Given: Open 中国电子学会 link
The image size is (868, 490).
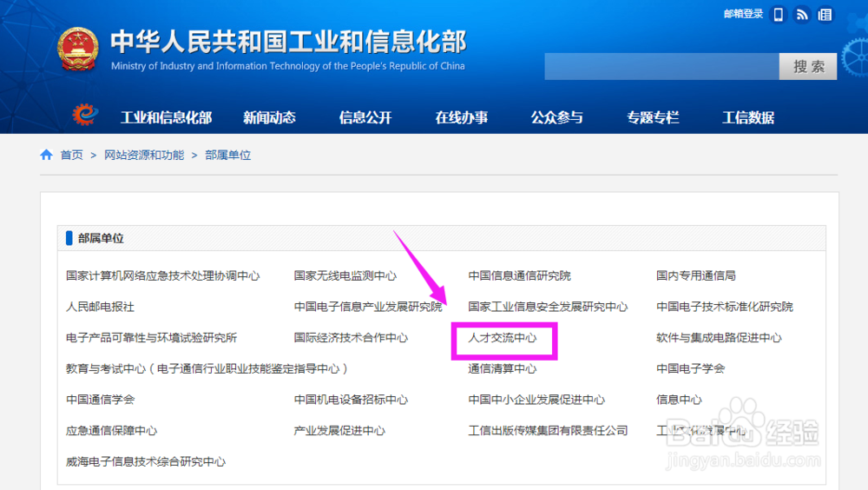Looking at the screenshot, I should 690,368.
